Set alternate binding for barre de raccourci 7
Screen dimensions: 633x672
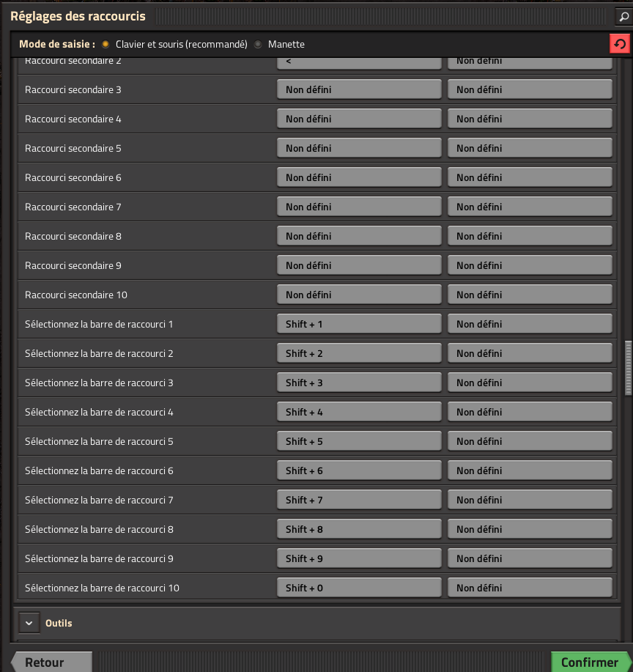point(530,500)
